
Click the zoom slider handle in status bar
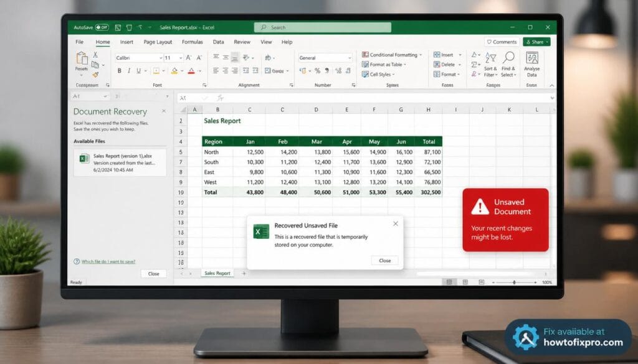(514, 282)
